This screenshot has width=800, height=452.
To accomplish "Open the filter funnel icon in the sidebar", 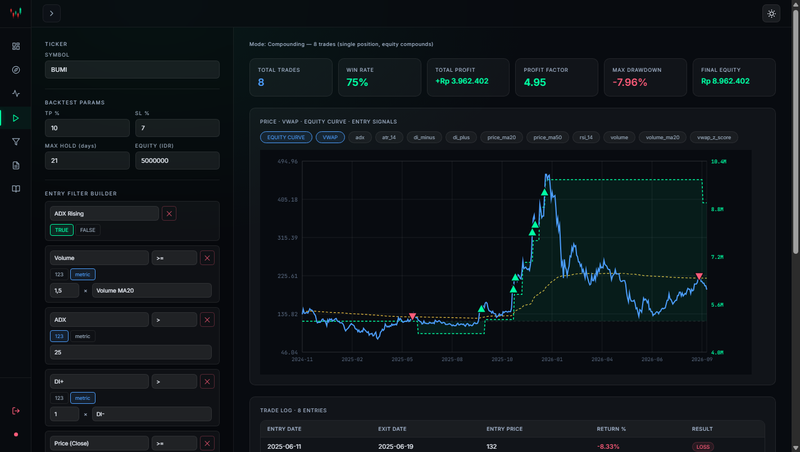I will coord(16,142).
